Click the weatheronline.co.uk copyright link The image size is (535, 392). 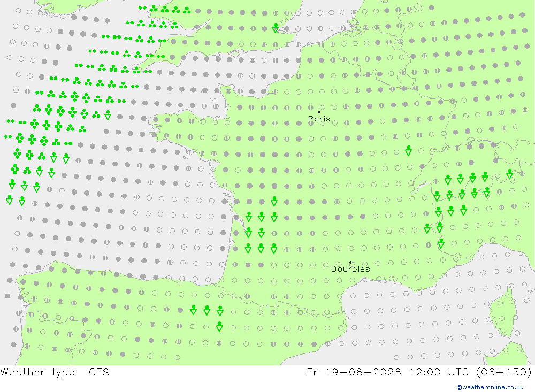tap(490, 387)
